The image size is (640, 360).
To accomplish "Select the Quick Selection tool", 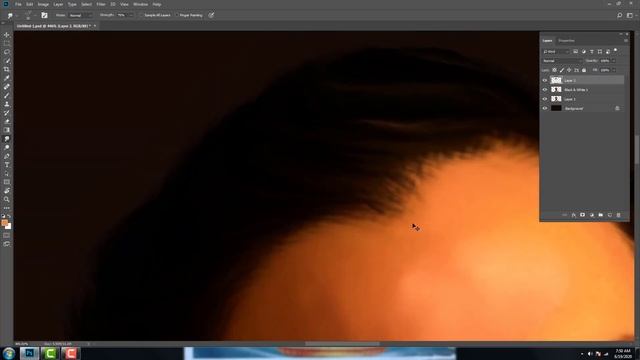I will [7, 61].
